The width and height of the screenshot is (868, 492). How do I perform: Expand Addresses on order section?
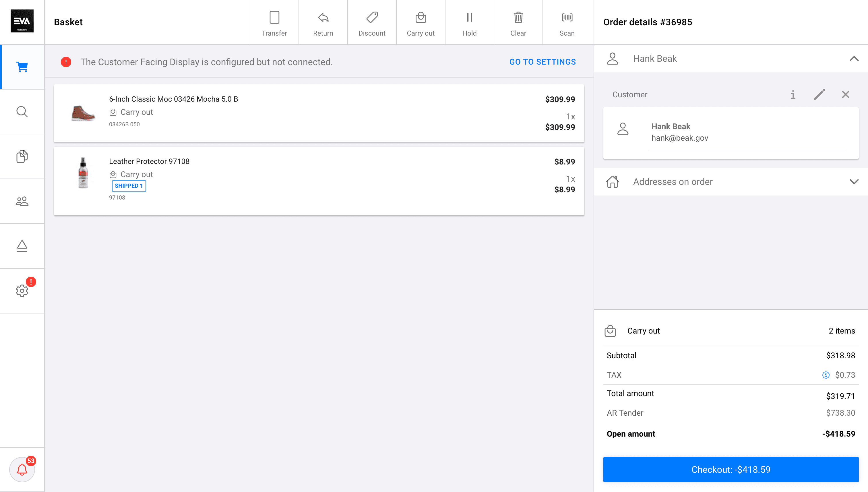click(x=854, y=182)
